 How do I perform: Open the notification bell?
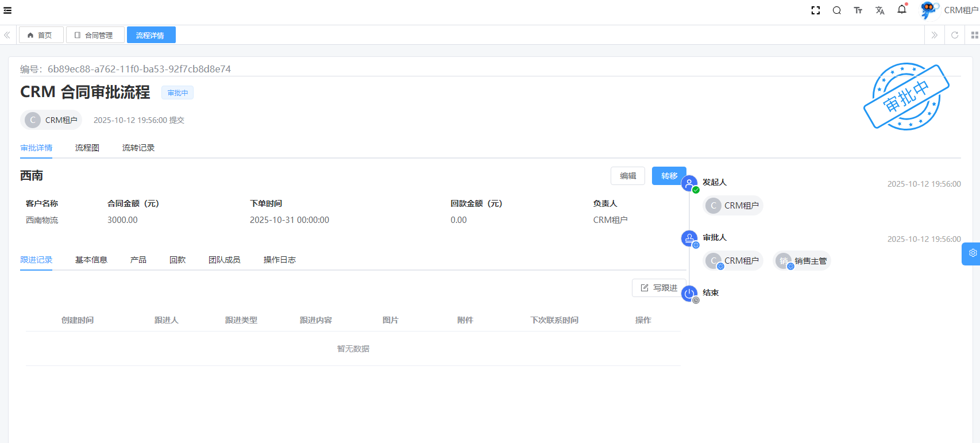901,10
